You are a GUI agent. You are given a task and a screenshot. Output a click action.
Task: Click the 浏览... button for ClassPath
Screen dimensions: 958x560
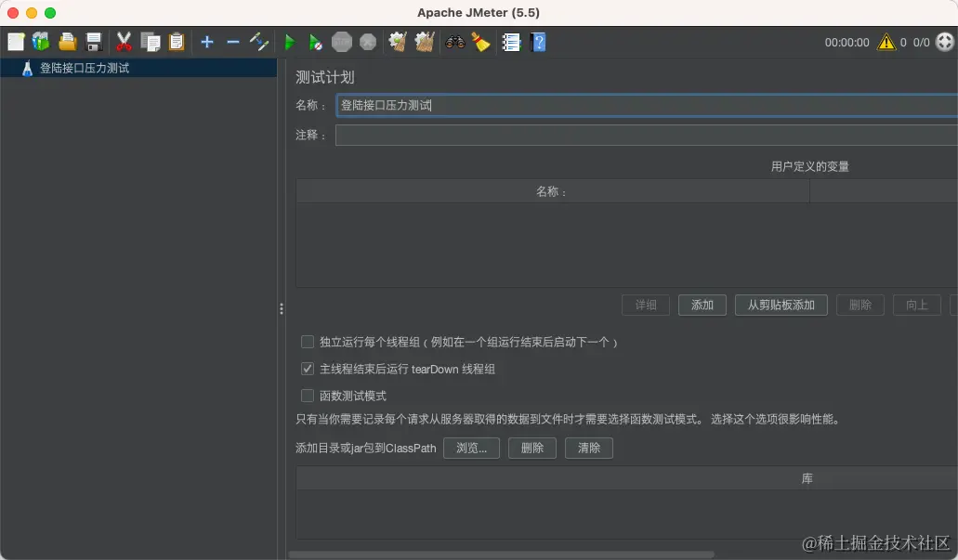(x=471, y=448)
